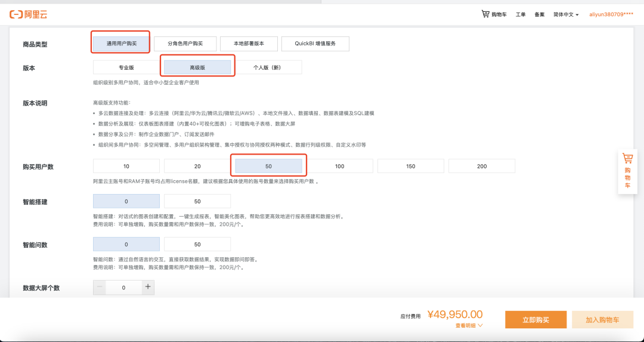
Task: Click the plus stepper for 数据大屏个数
Action: [x=148, y=287]
